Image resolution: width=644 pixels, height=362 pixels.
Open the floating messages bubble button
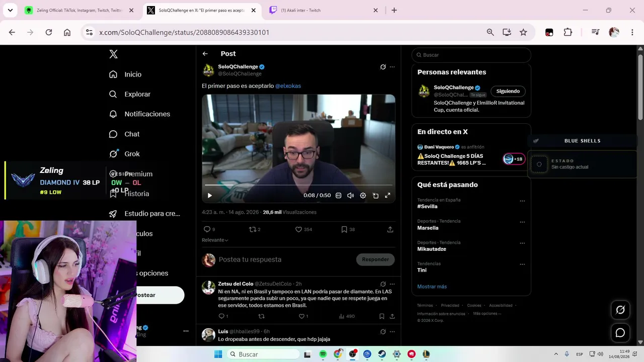[x=620, y=333]
